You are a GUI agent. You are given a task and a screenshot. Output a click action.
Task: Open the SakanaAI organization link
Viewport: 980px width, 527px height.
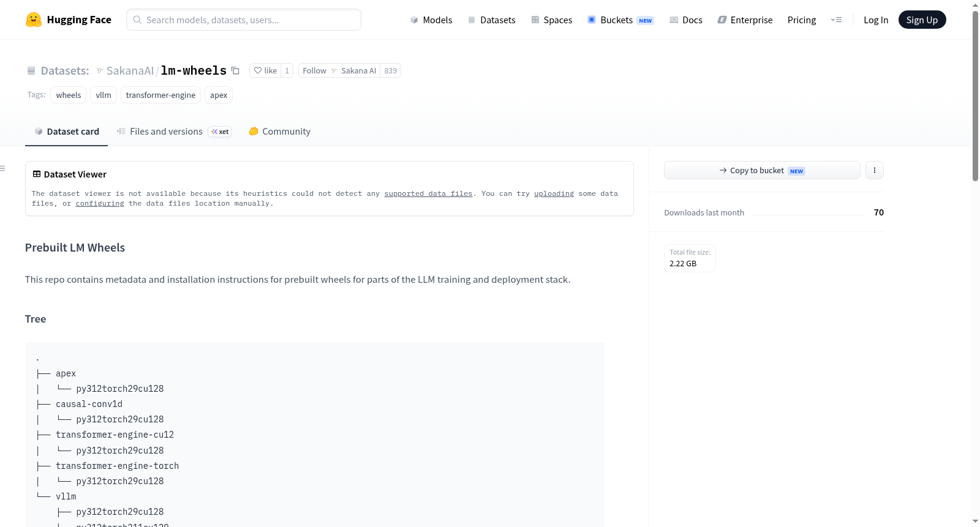tap(130, 71)
